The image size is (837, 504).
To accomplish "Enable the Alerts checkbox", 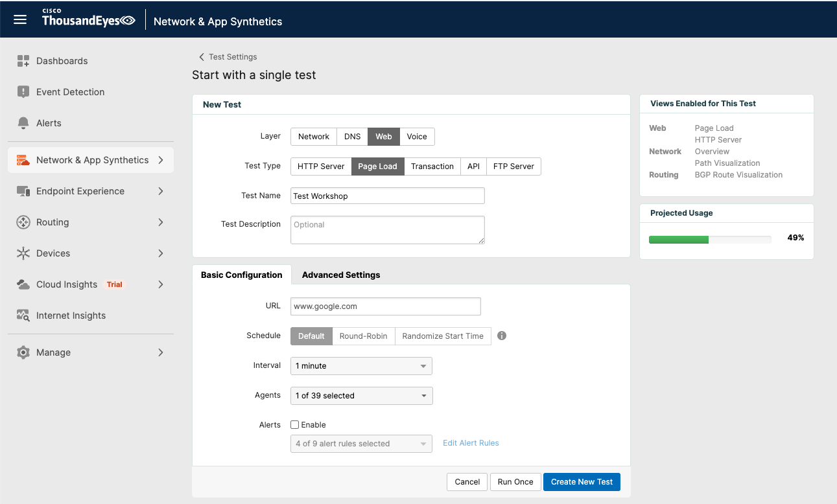I will point(295,425).
